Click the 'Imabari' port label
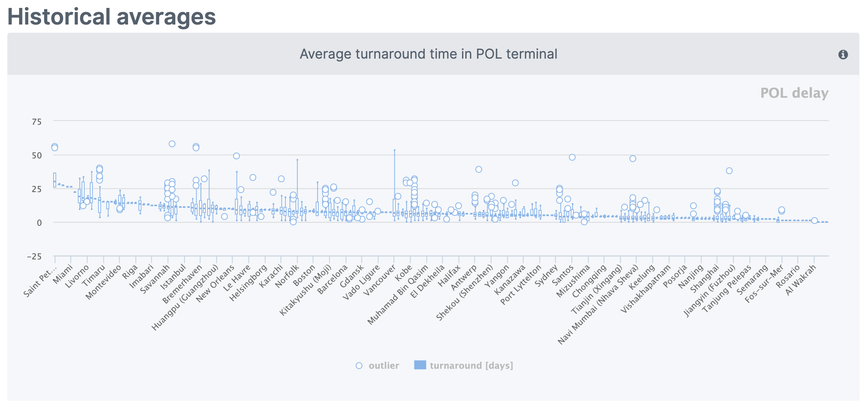The image size is (868, 407). (142, 276)
